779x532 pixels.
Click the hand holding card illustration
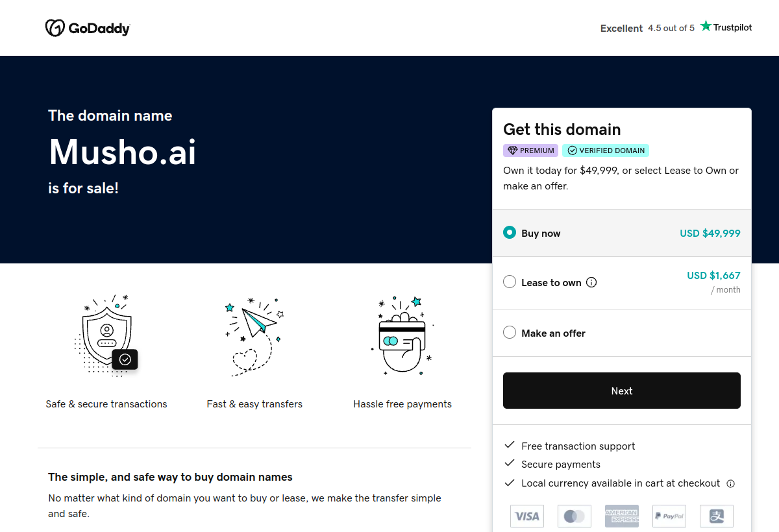click(402, 336)
